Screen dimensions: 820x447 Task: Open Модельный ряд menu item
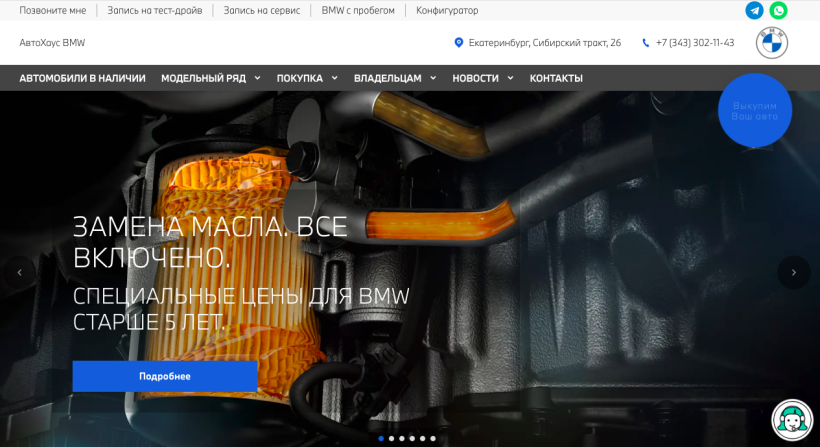(x=203, y=78)
